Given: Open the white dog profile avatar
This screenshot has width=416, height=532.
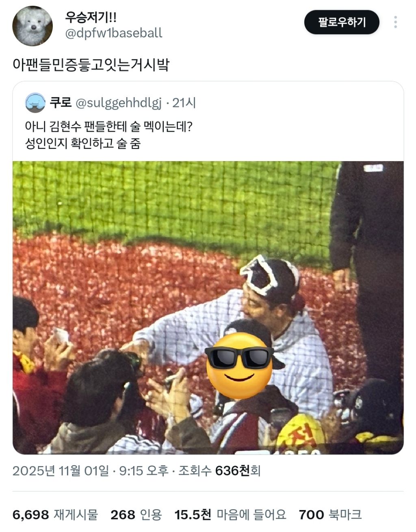Looking at the screenshot, I should (32, 26).
